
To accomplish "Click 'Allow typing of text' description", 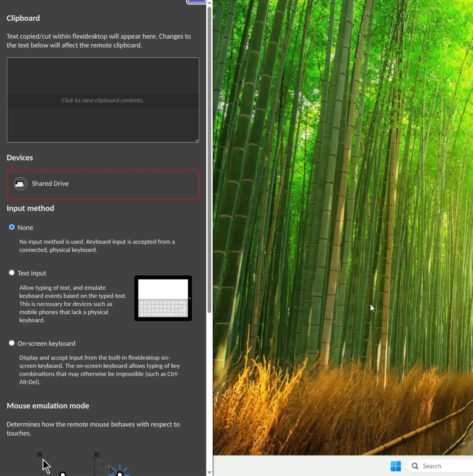I will click(x=73, y=304).
